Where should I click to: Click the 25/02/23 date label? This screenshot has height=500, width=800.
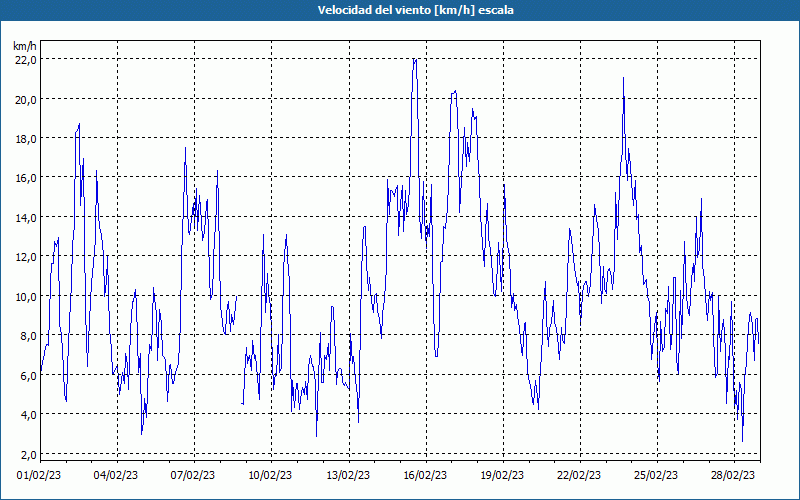(656, 476)
